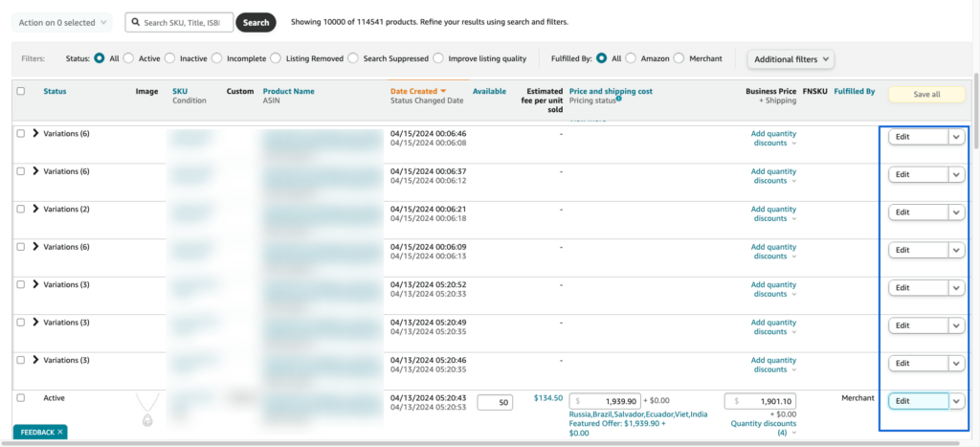Screen dimensions: 980x447
Task: Select the header checkbox for all products
Action: pos(21,91)
